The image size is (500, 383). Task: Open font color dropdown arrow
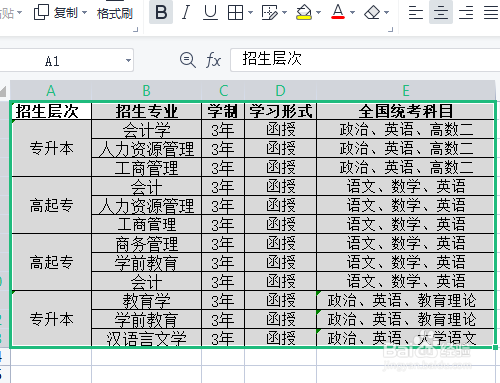tap(352, 13)
